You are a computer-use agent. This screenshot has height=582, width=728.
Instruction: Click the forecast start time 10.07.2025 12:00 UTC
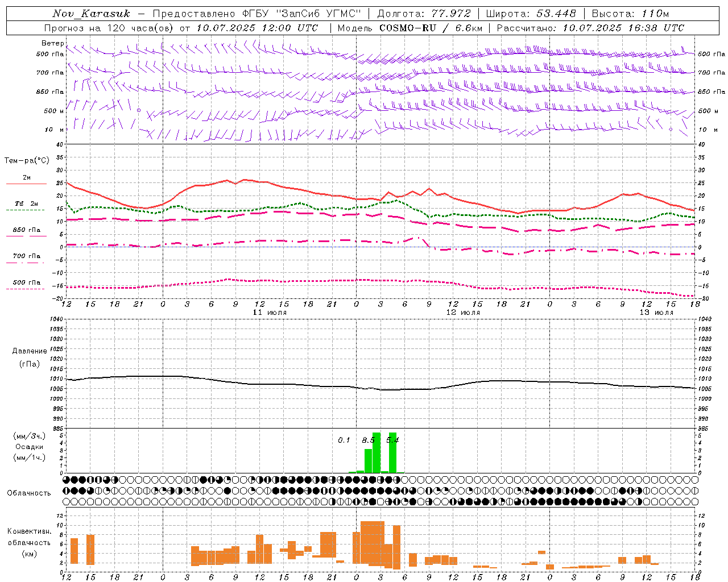pos(257,28)
